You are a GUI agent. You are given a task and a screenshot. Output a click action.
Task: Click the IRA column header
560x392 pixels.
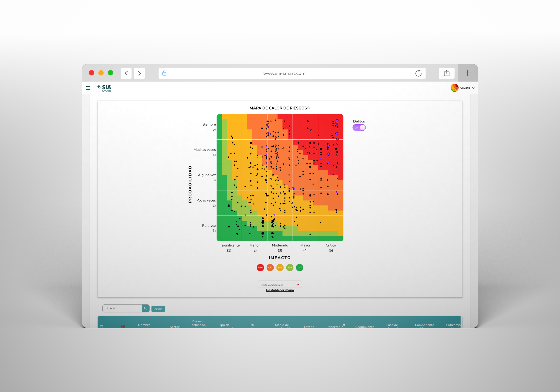251,325
